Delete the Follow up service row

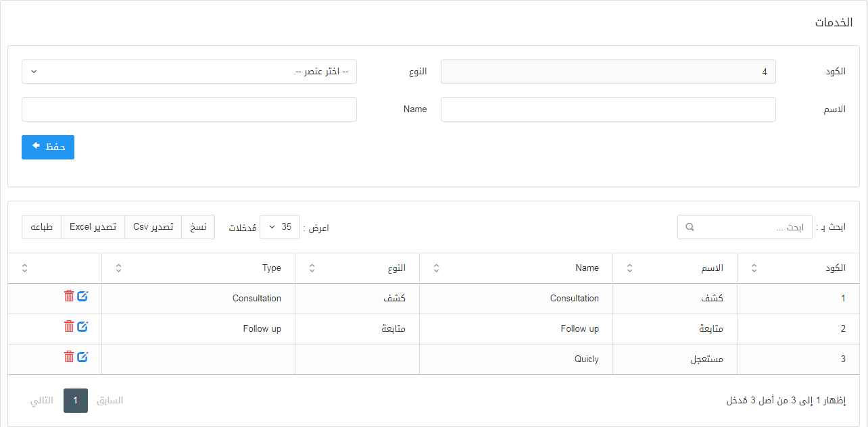69,326
